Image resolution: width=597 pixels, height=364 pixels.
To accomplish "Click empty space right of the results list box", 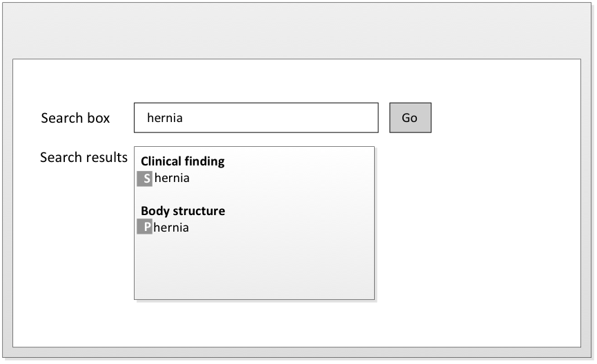I will [x=476, y=221].
